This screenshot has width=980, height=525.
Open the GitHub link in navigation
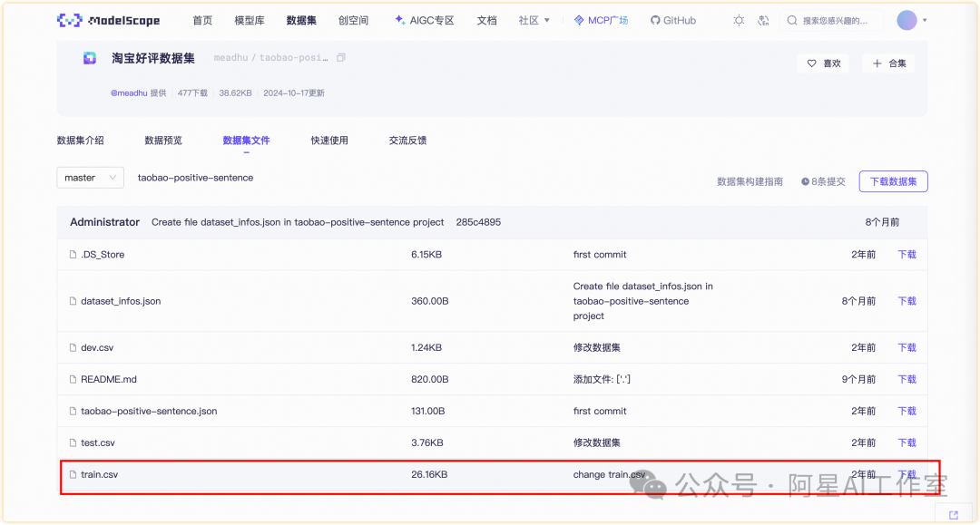click(x=673, y=21)
